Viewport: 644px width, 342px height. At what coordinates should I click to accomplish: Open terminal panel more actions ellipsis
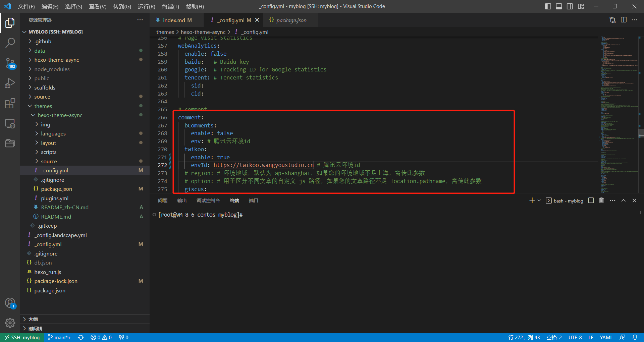[612, 201]
